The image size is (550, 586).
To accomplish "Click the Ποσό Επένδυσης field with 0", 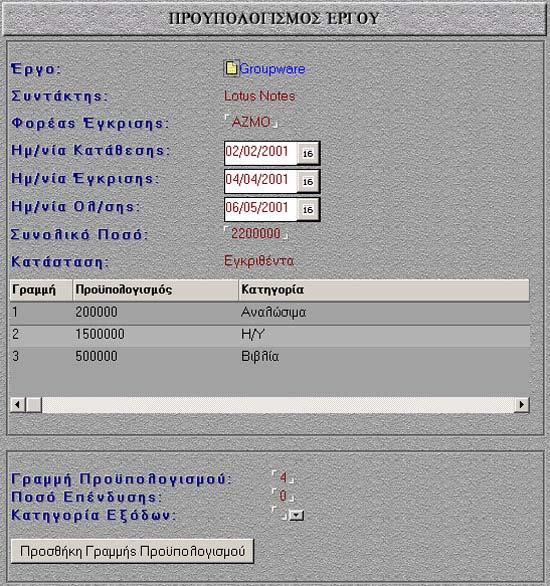I will pyautogui.click(x=283, y=496).
